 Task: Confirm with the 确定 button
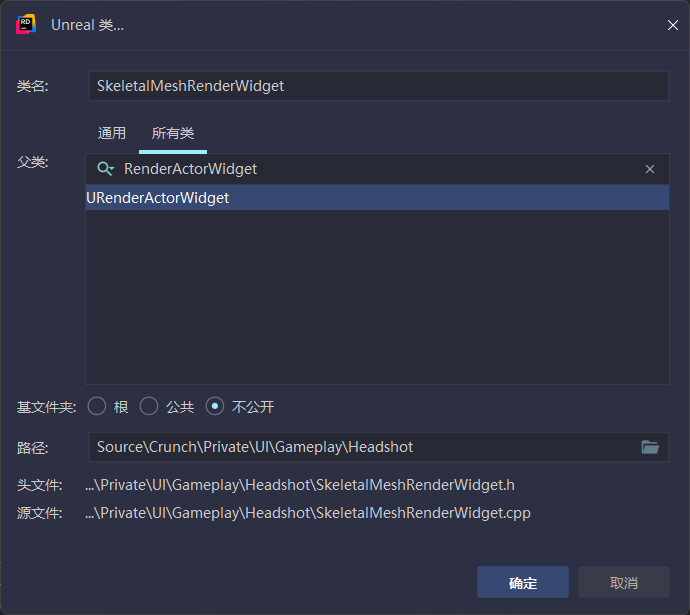[x=523, y=582]
